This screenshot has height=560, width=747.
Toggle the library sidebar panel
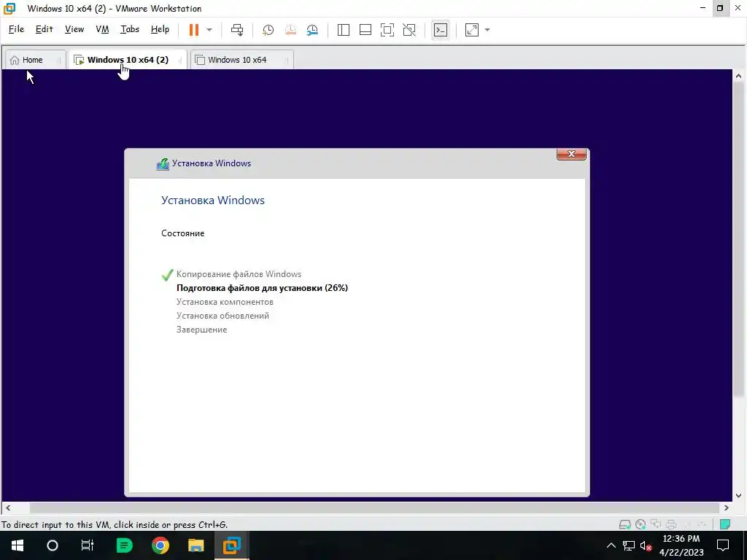tap(343, 29)
